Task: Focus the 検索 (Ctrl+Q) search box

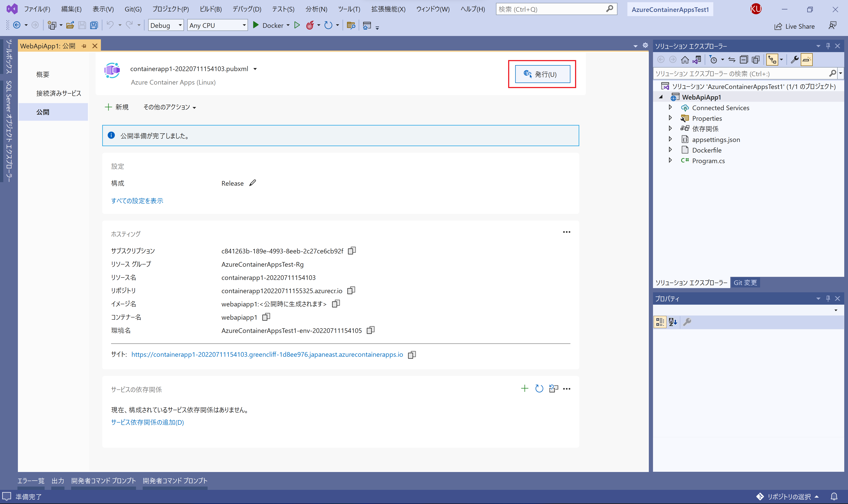Action: [x=556, y=9]
